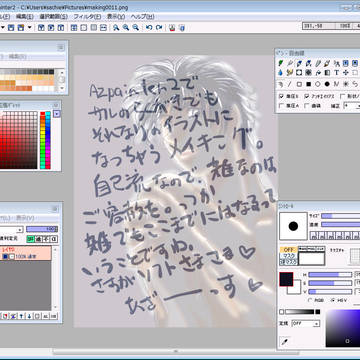This screenshot has width=360, height=360.
Task: Click the red-and-white icon after Redo
Action: click(172, 28)
